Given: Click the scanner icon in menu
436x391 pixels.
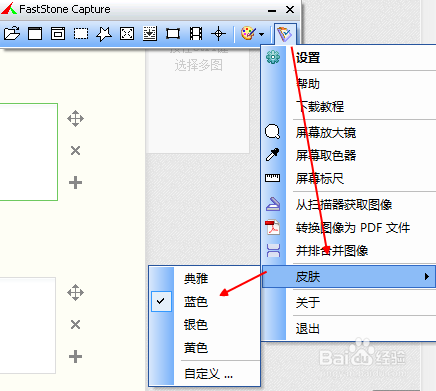Looking at the screenshot, I should pos(273,204).
